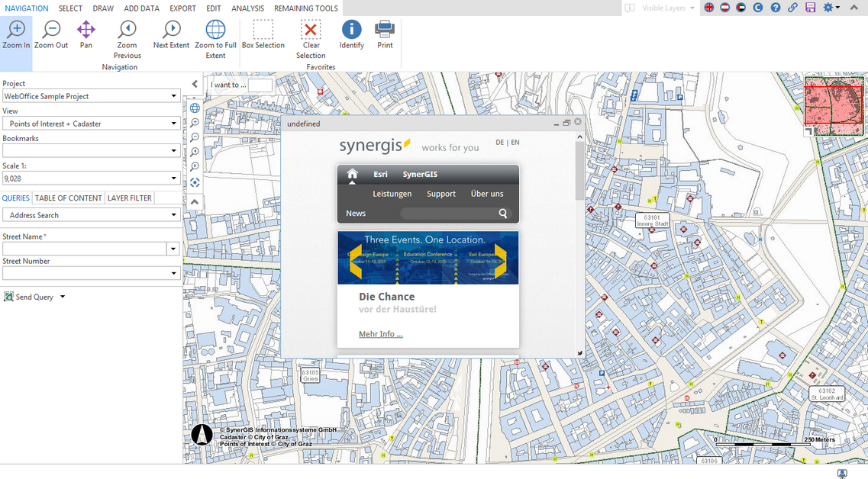
Task: Select the Zoom In tool in the ribbon
Action: click(16, 34)
